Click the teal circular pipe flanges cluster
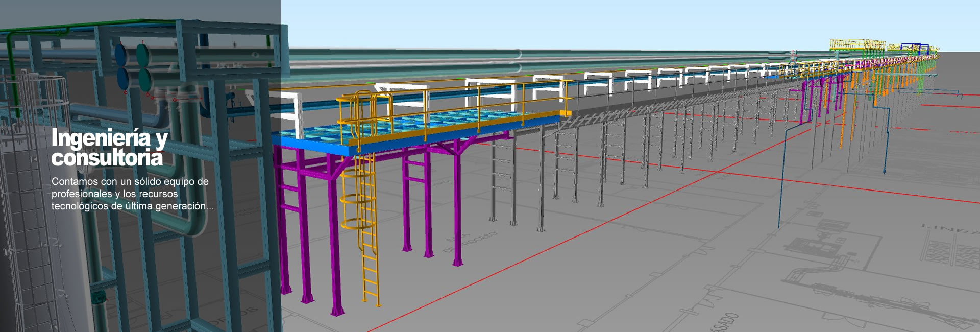Viewport: 980px width, 332px height. 132,66
